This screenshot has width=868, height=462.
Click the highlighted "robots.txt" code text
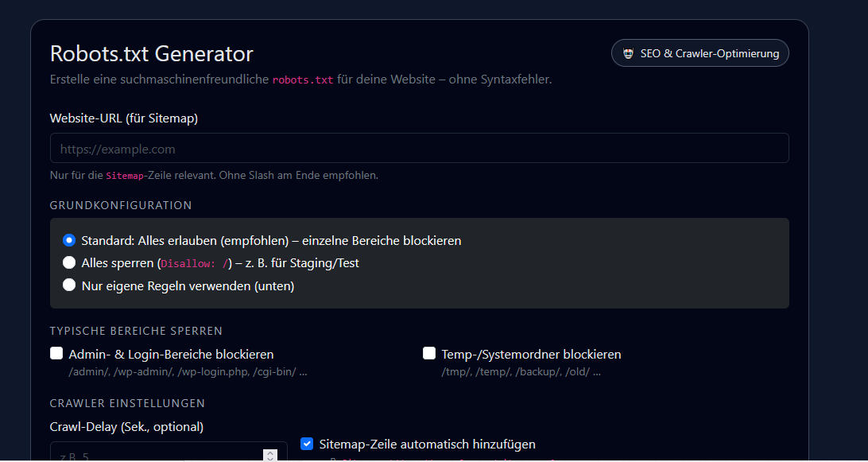click(303, 79)
